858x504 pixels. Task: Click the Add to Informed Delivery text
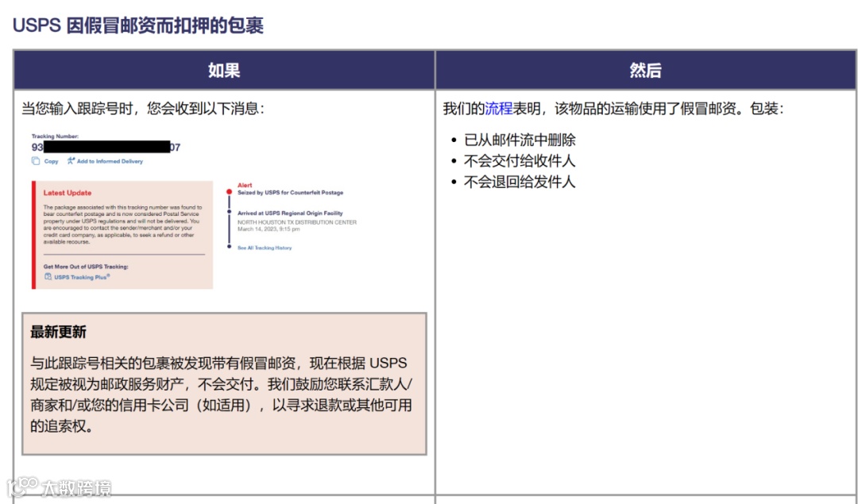click(110, 161)
